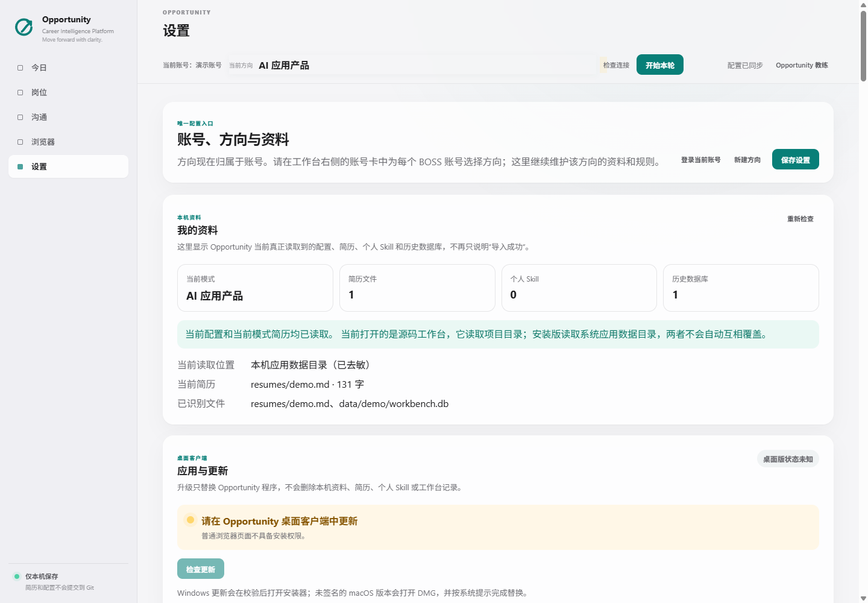Start the round with 开始本轮

[x=660, y=65]
